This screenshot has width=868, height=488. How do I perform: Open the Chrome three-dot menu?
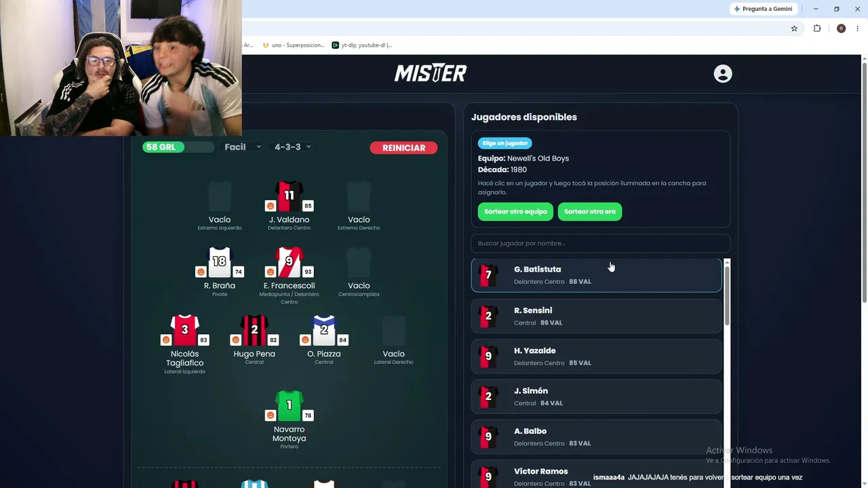click(858, 28)
